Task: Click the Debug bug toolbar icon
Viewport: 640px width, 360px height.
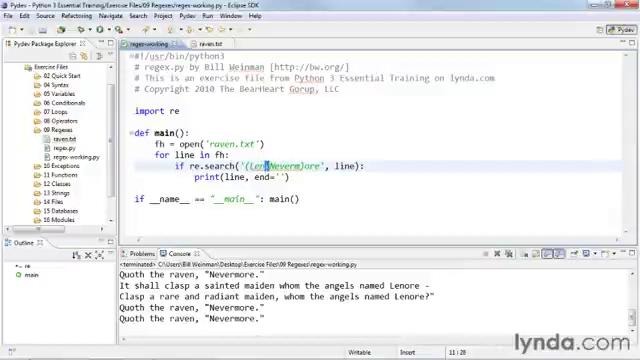Action: click(81, 29)
